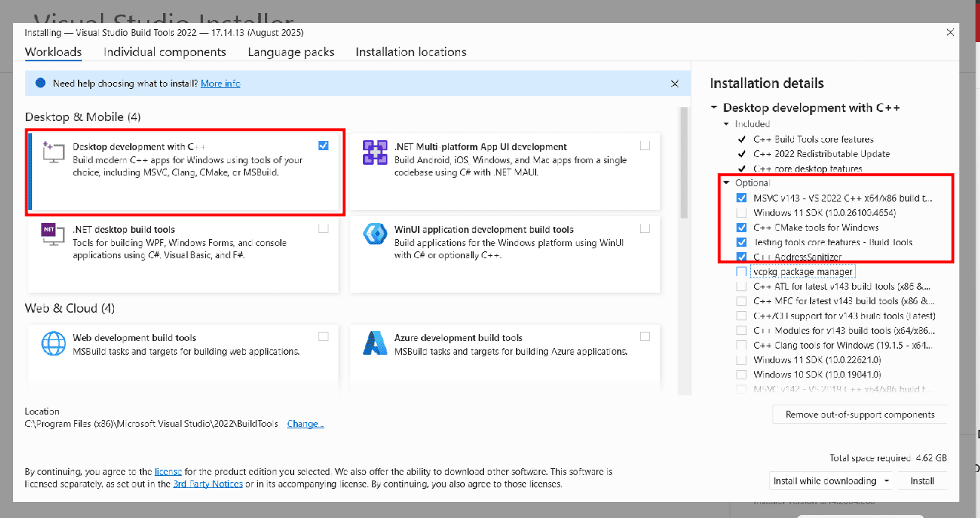Check .NET Multi-platform App UI development
Viewport: 980px width, 518px height.
[645, 146]
